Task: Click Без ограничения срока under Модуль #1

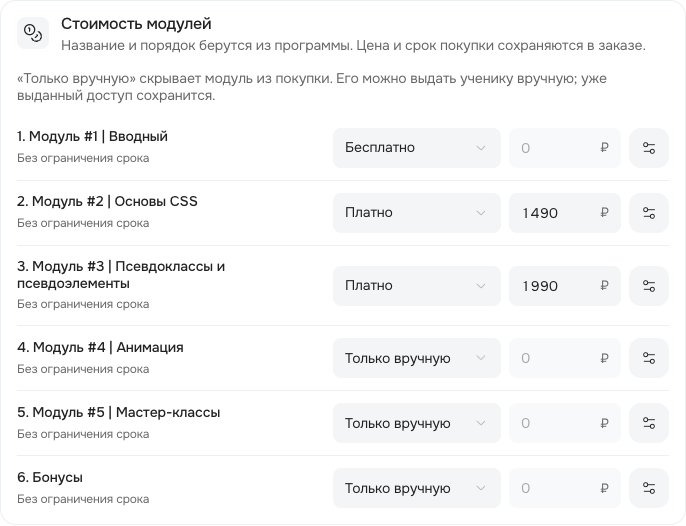Action: pos(83,158)
